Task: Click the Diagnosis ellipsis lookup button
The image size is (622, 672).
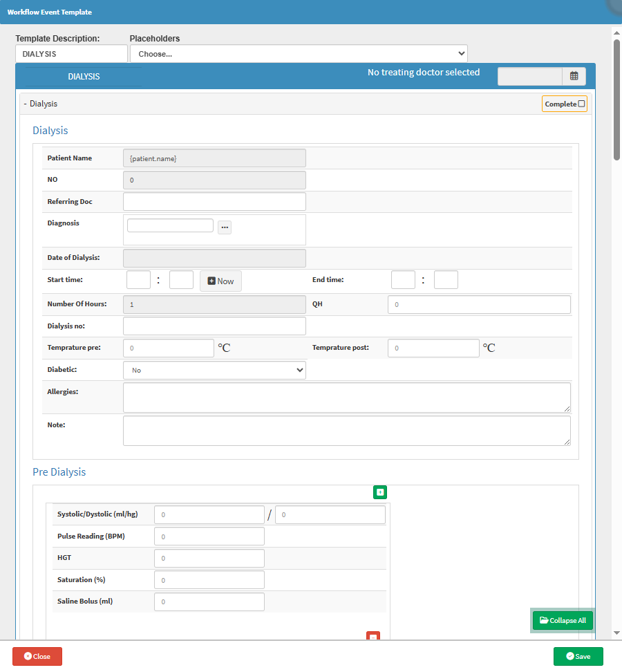Action: [225, 227]
